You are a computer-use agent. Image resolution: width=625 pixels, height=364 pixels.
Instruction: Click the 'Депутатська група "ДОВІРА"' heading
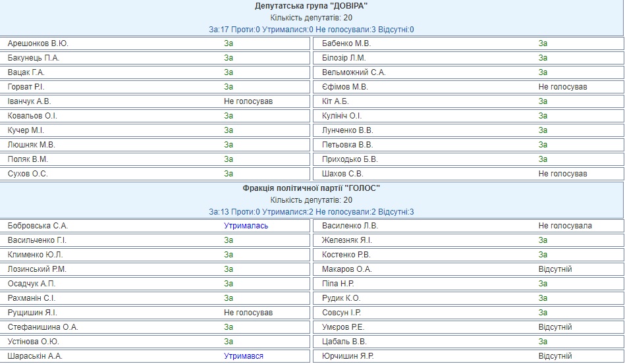[x=312, y=6]
